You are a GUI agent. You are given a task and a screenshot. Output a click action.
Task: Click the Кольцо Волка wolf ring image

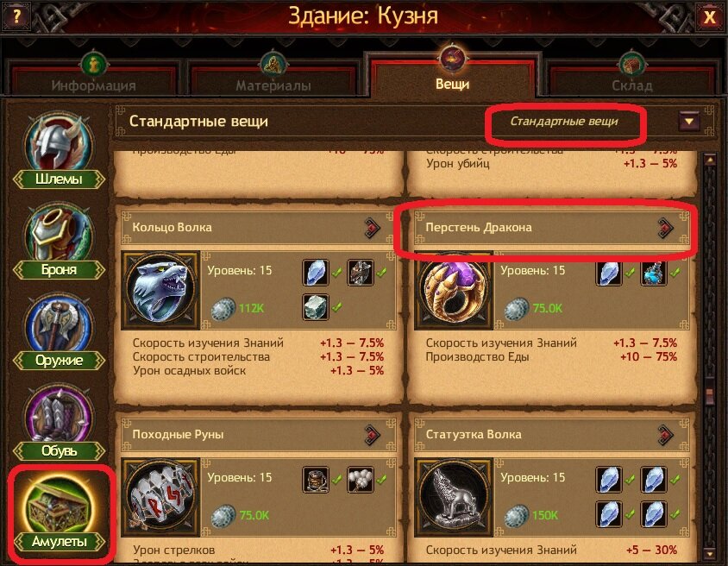tap(160, 290)
